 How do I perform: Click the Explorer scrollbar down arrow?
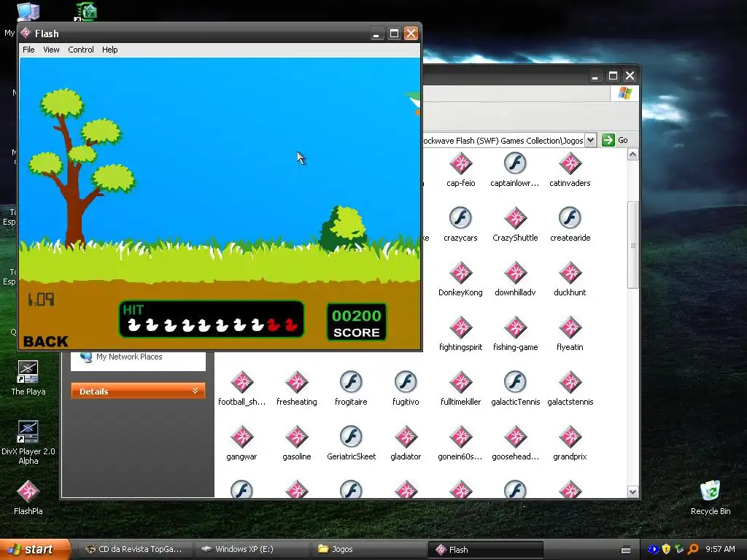click(x=632, y=492)
